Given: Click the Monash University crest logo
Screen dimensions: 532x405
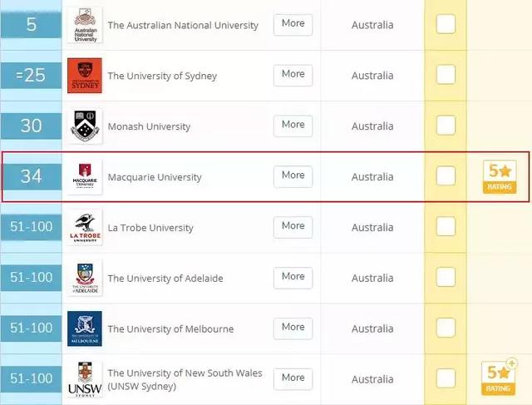Looking at the screenshot, I should pos(85,126).
